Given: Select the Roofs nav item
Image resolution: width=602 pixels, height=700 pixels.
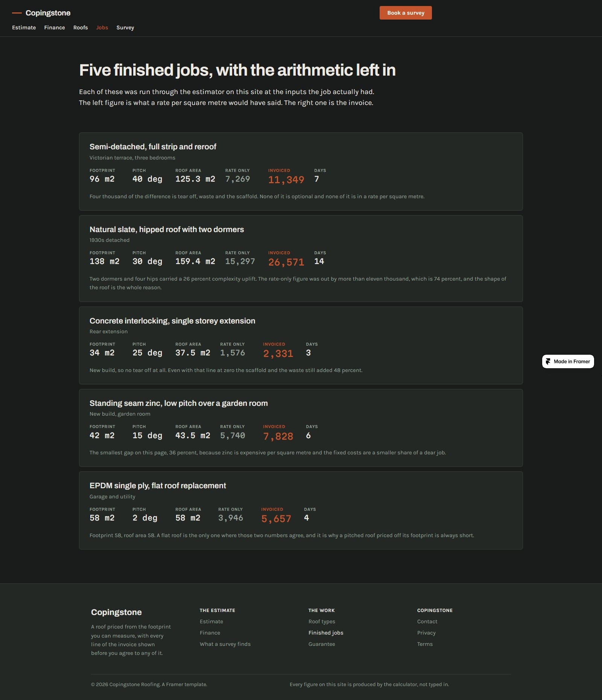Looking at the screenshot, I should tap(81, 27).
